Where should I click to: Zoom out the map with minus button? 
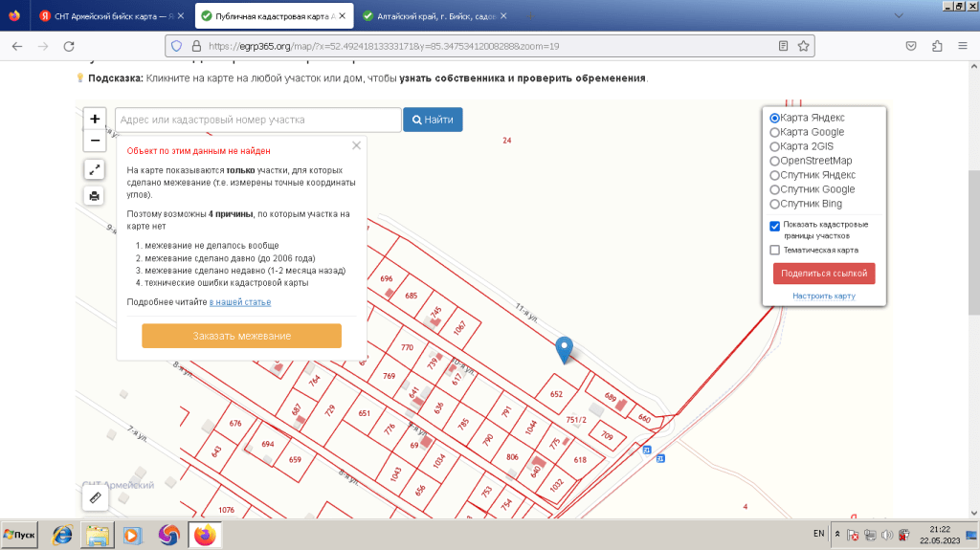click(x=95, y=141)
